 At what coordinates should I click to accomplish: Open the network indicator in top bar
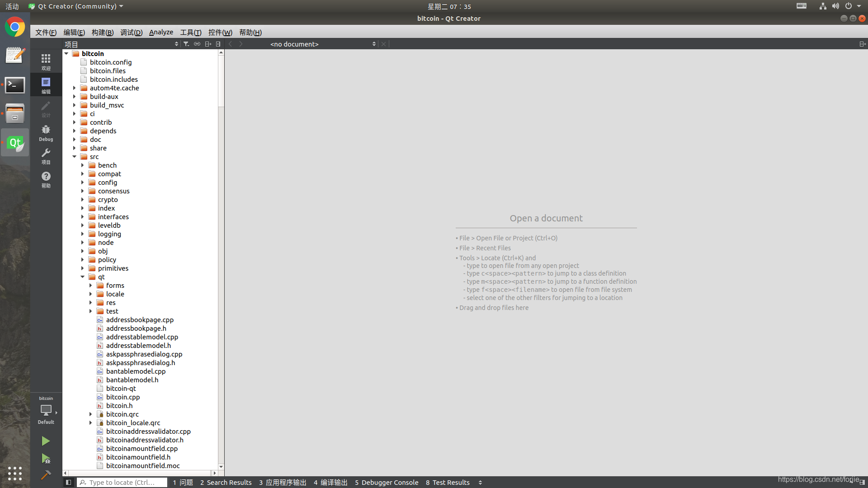(823, 6)
